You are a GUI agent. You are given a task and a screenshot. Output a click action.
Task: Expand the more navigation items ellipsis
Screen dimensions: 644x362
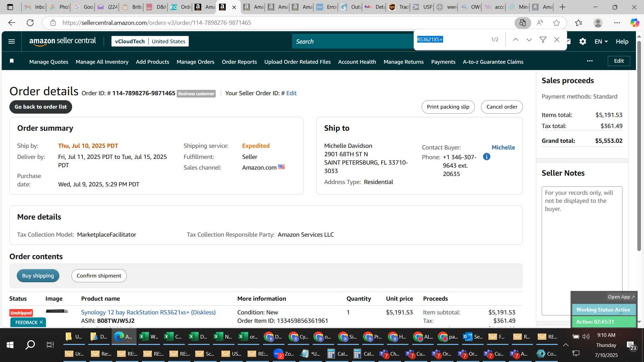coord(590,61)
